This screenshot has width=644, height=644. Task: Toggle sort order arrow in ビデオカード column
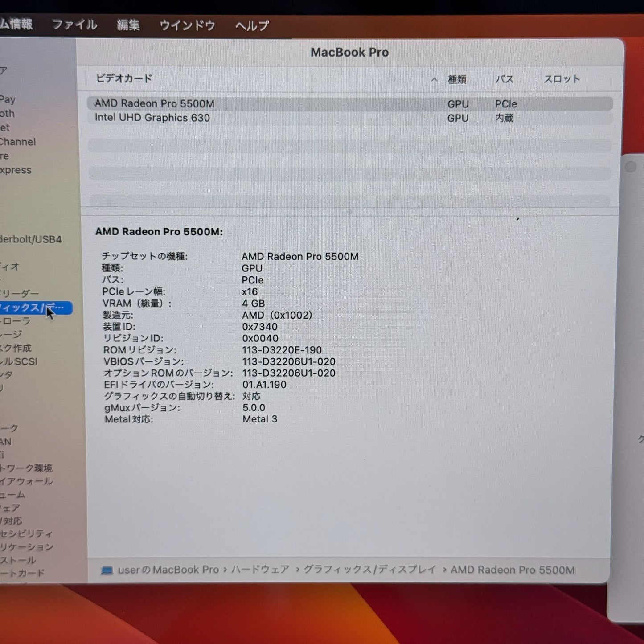(434, 80)
